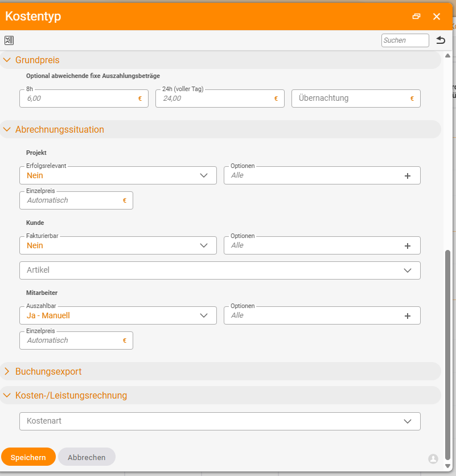Image resolution: width=456 pixels, height=476 pixels.
Task: Close the Kostentyp dialog
Action: pos(437,17)
